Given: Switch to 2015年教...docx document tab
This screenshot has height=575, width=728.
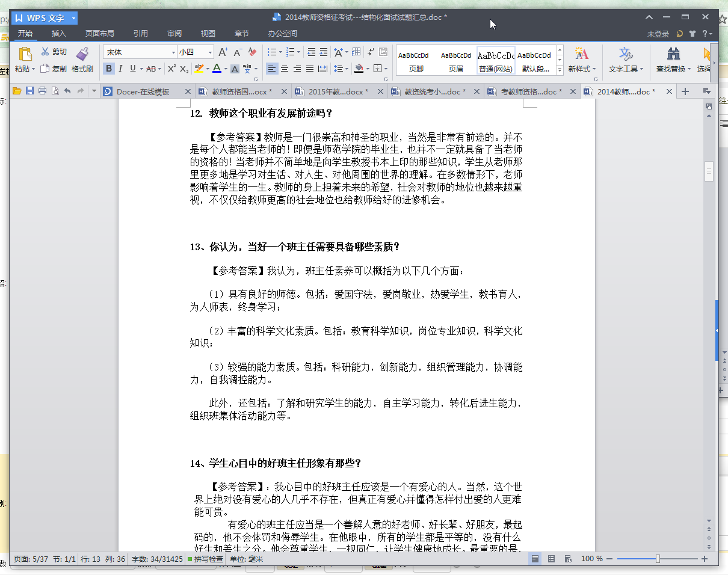Looking at the screenshot, I should [x=339, y=91].
